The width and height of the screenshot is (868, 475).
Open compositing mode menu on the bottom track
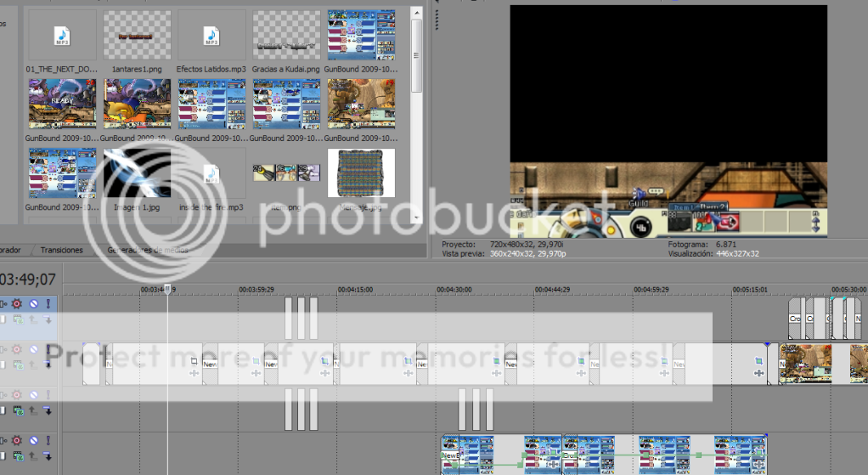(19, 456)
